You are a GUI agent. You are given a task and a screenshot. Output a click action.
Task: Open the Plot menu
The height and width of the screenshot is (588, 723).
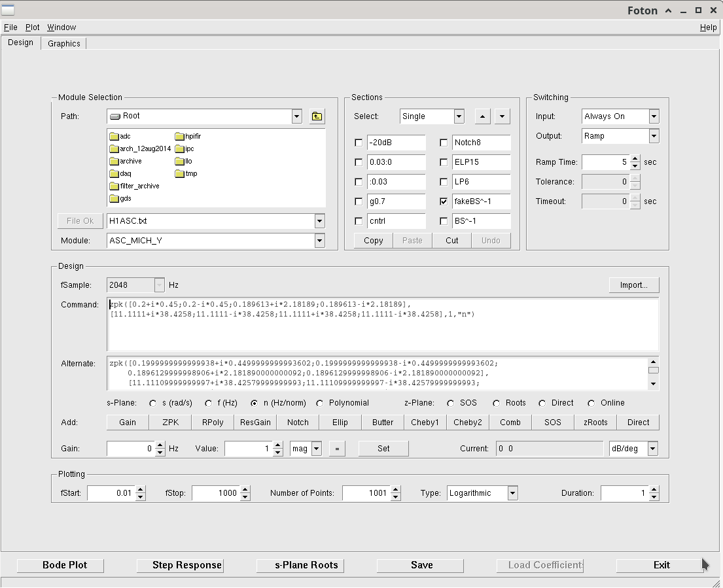(33, 27)
